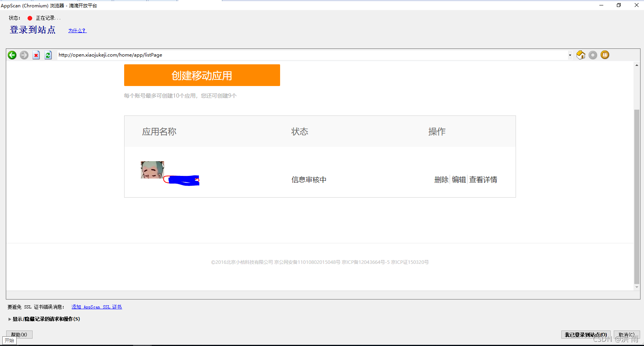Refresh the page with the reload icon
644x346 pixels.
point(48,55)
